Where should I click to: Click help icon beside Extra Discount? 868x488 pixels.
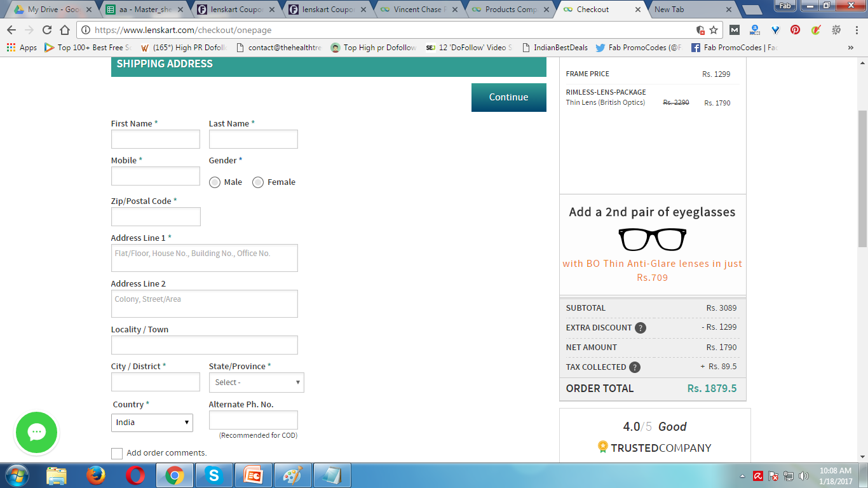pos(641,328)
